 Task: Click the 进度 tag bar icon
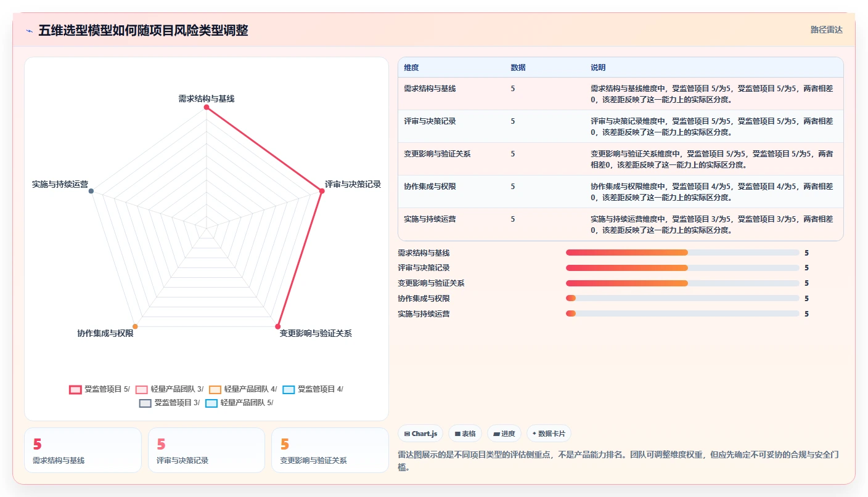497,434
